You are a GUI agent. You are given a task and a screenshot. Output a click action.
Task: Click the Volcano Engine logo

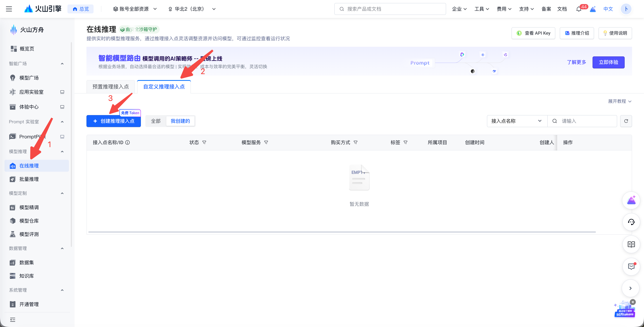(x=43, y=9)
